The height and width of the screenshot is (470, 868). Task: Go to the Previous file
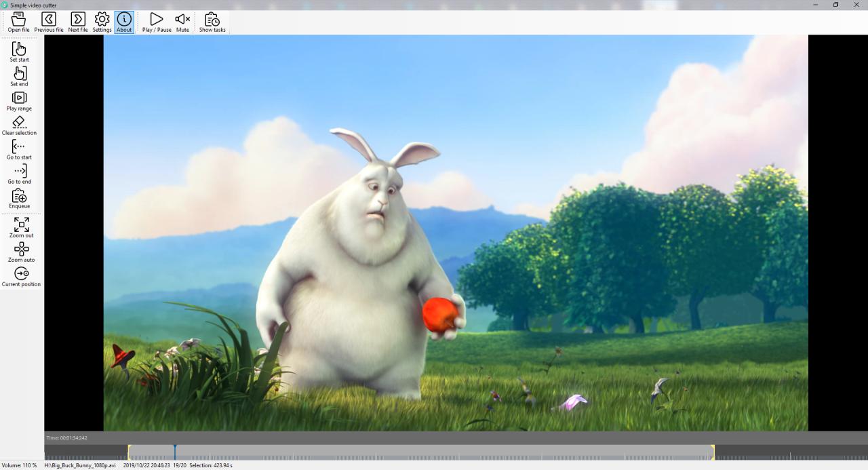[49, 22]
